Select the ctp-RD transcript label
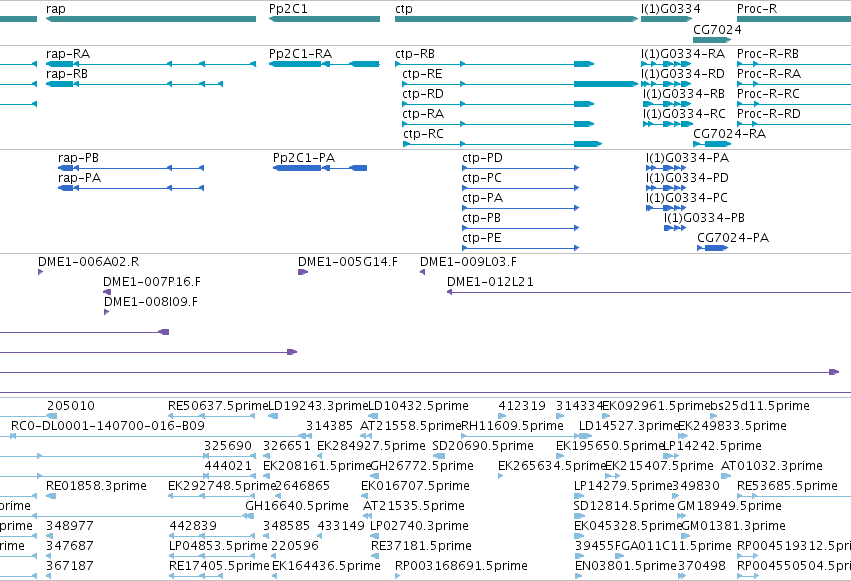The image size is (851, 581). pos(423,94)
